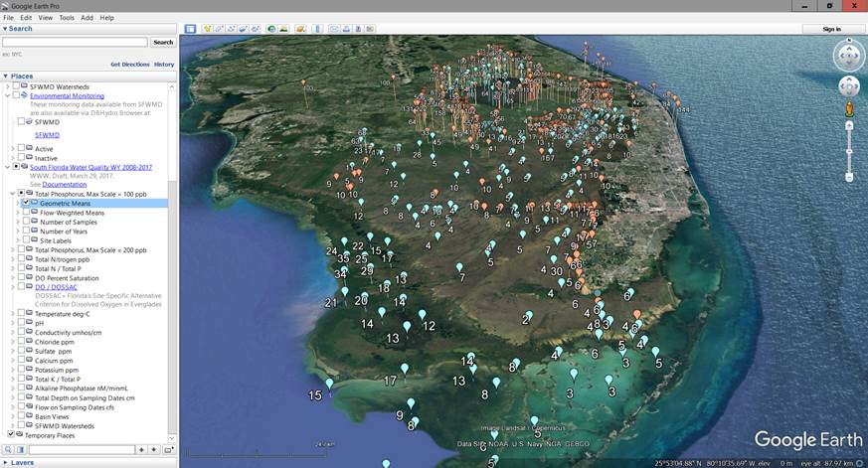Viewport: 868px width, 468px height.
Task: Expand the Inactive folder
Action: (x=13, y=158)
